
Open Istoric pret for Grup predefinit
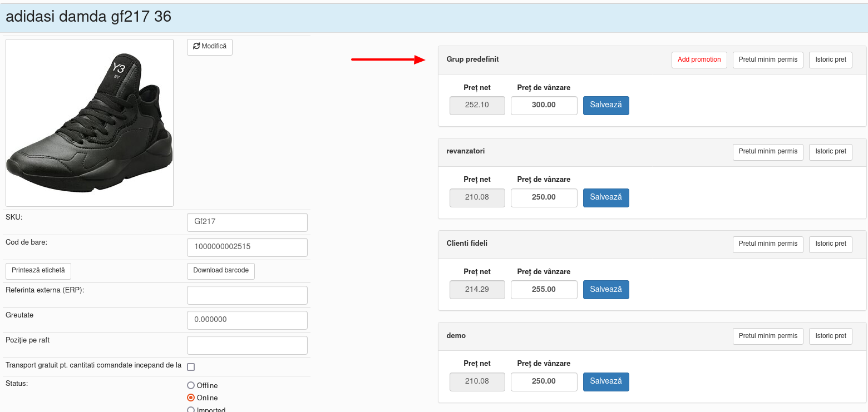point(831,60)
